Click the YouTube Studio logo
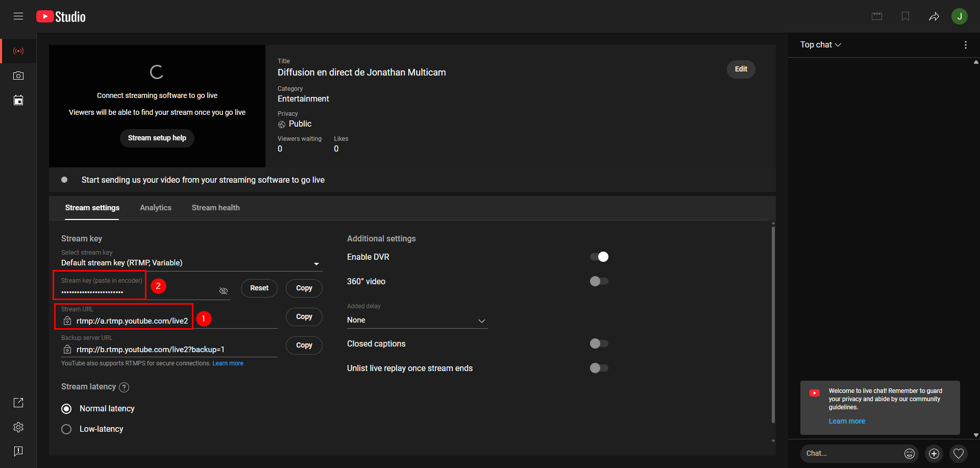The image size is (980, 468). click(61, 17)
